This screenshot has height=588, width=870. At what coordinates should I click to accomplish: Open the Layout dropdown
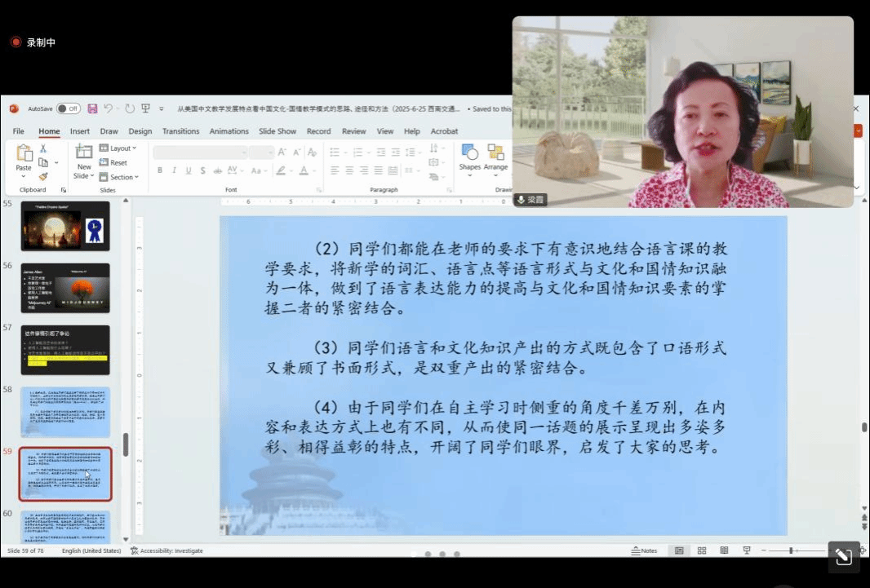pos(118,148)
